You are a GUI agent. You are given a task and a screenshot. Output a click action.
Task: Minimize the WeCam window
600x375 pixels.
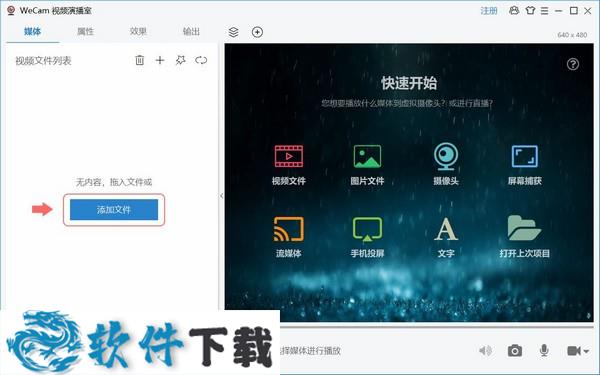tap(559, 11)
